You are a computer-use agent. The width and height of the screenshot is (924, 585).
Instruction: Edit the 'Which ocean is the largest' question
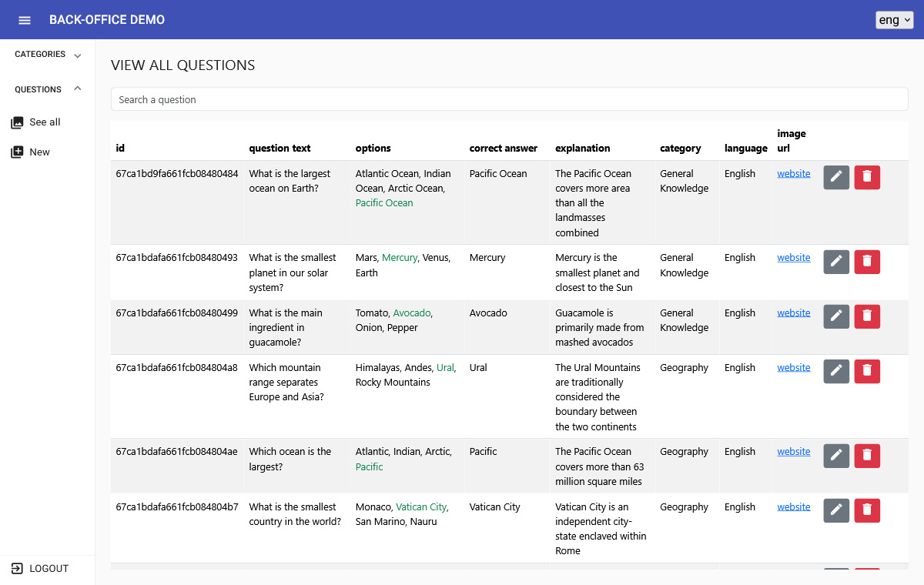(836, 456)
